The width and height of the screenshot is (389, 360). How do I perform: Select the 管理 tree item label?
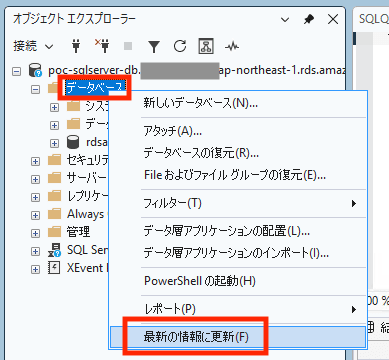click(78, 232)
